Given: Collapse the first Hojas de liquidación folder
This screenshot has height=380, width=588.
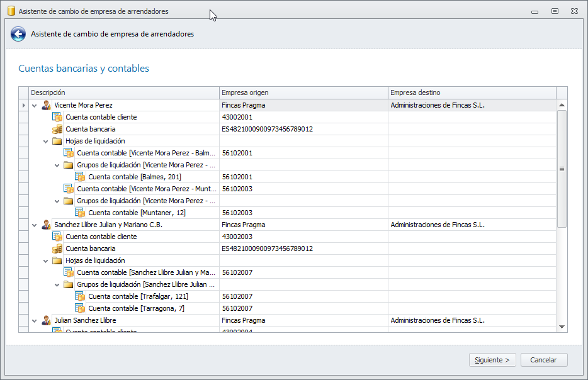Looking at the screenshot, I should 46,142.
